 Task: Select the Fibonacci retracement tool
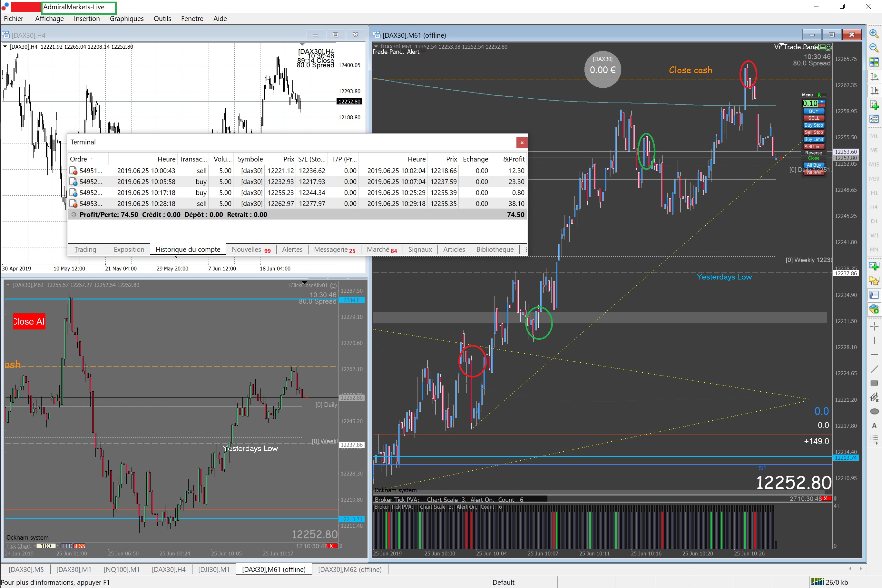point(874,439)
